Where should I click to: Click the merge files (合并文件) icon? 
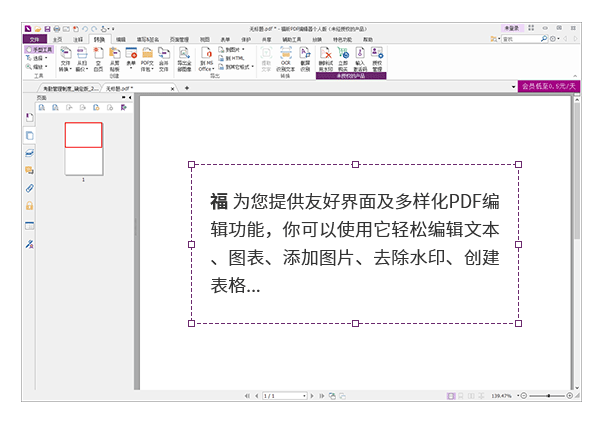pos(163,57)
